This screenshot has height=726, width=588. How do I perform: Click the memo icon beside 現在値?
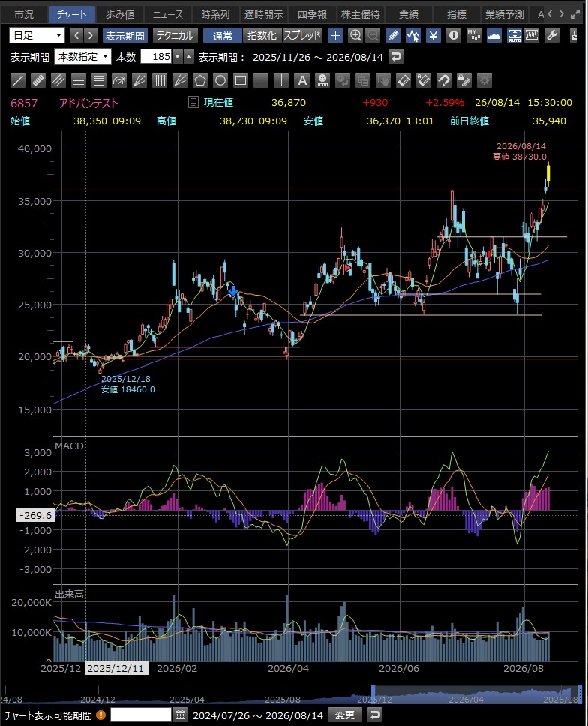(x=193, y=102)
